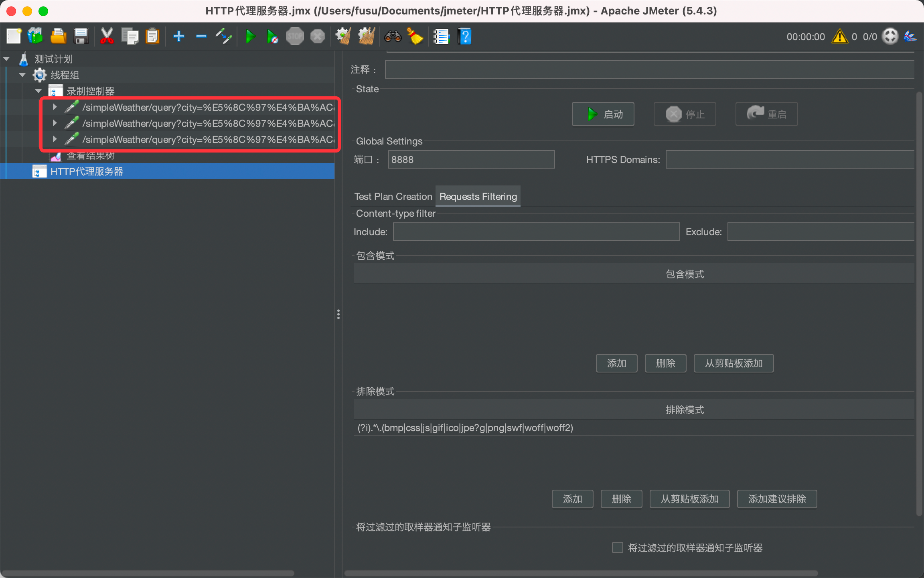Screen dimensions: 924x578
Task: Click the blue question mark Help icon
Action: (x=464, y=37)
